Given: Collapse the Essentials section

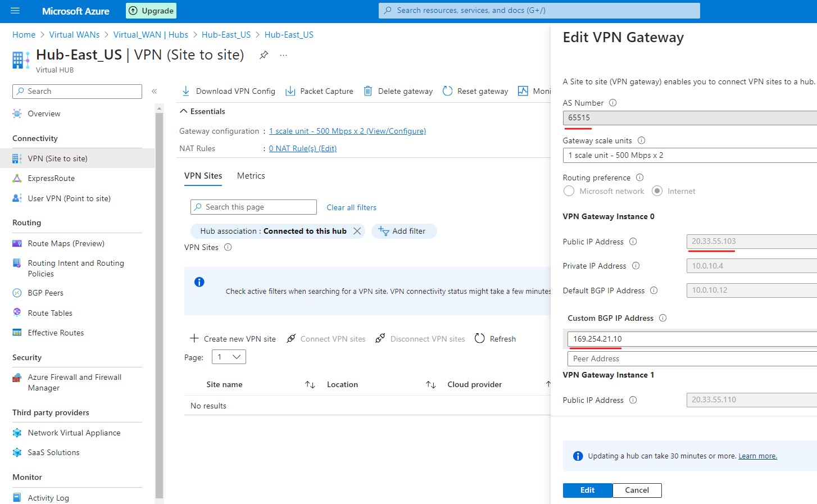Looking at the screenshot, I should (x=184, y=111).
